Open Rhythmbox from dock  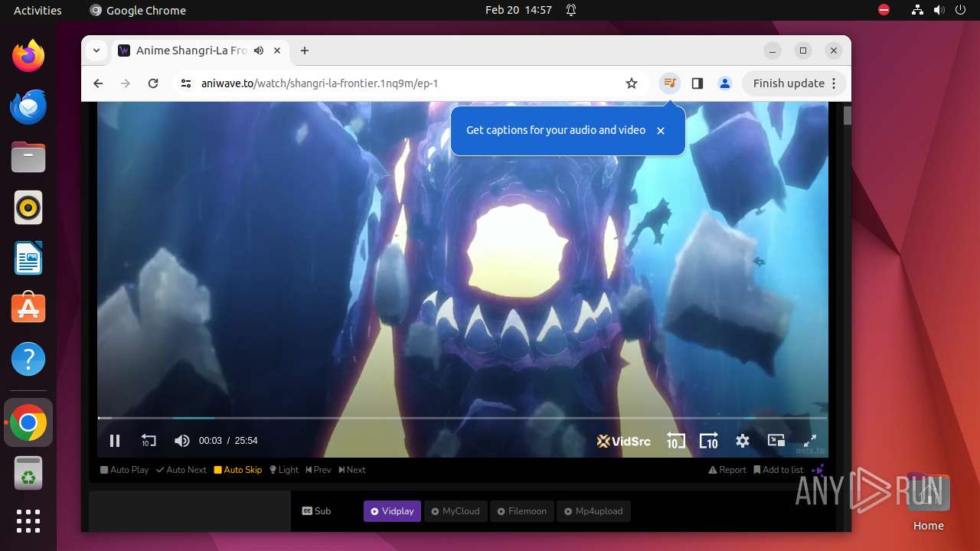pyautogui.click(x=28, y=207)
